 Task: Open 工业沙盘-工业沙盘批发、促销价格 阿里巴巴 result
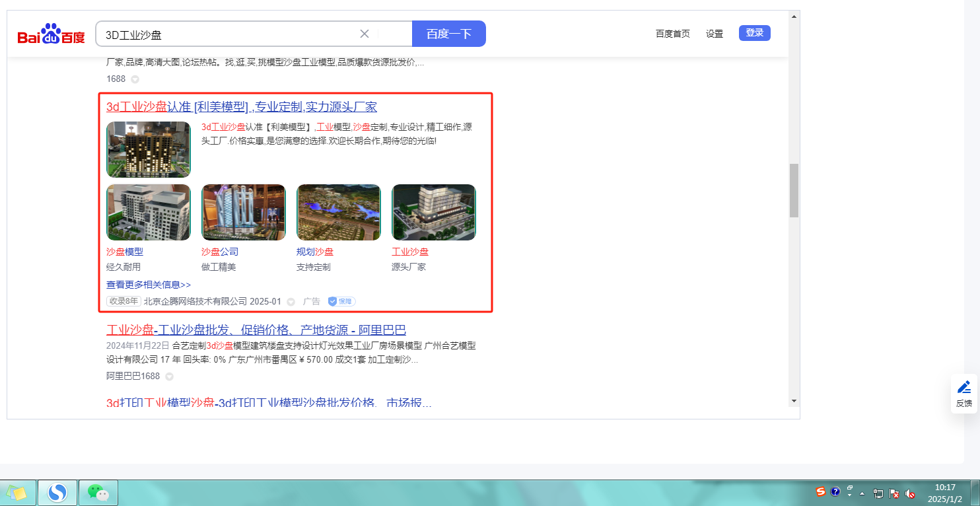pos(256,330)
